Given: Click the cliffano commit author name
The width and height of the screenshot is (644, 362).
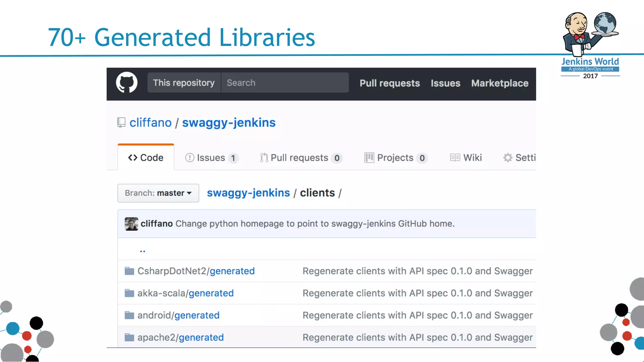Looking at the screenshot, I should [157, 223].
